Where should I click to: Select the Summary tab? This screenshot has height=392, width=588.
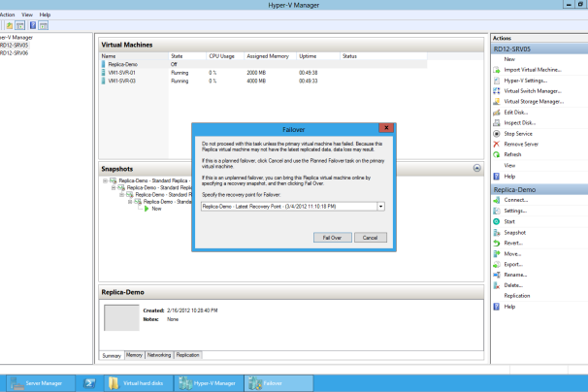(112, 355)
